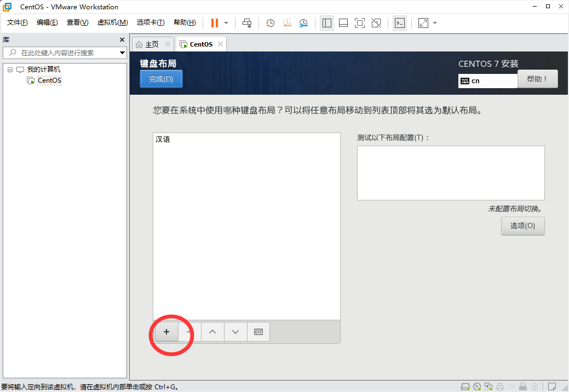Viewport: 569px width, 392px height.
Task: Click the 选项(O) button
Action: pos(522,226)
